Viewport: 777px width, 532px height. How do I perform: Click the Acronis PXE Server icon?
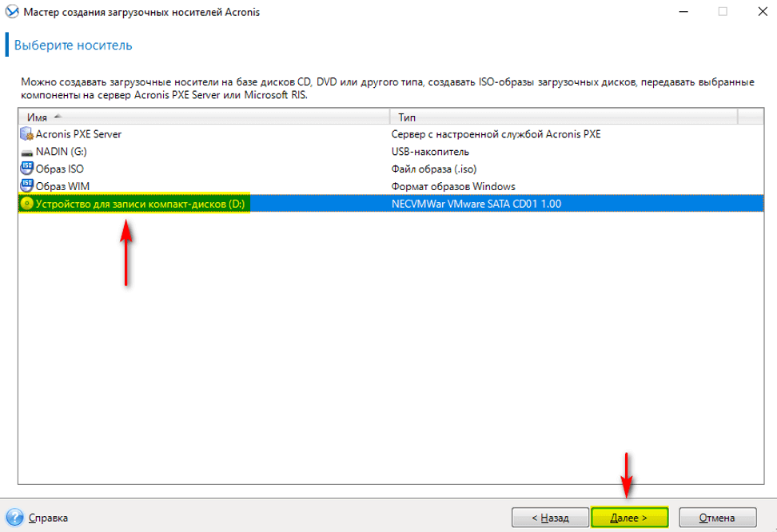26,133
